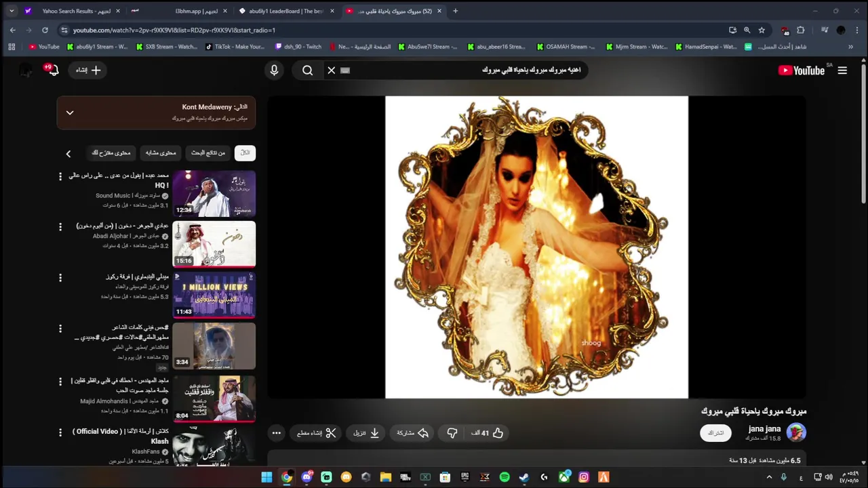Open a new browser tab

tap(455, 11)
